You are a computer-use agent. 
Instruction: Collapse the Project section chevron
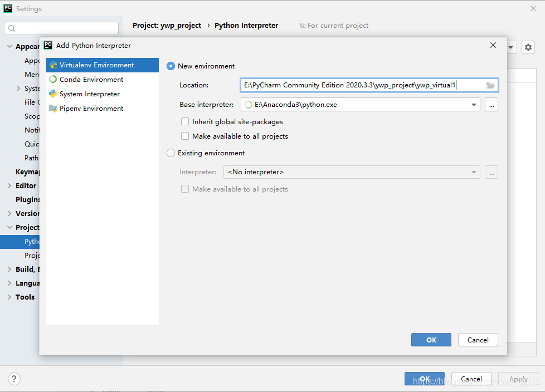point(9,227)
